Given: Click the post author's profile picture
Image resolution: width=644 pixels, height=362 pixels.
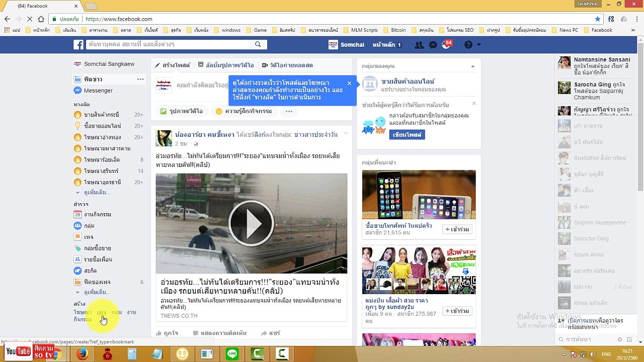Looking at the screenshot, I should (x=164, y=138).
